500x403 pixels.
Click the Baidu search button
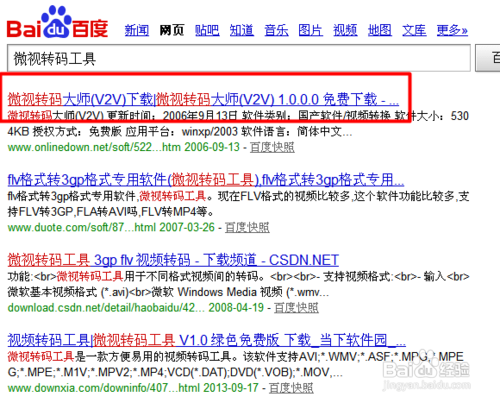(x=488, y=58)
